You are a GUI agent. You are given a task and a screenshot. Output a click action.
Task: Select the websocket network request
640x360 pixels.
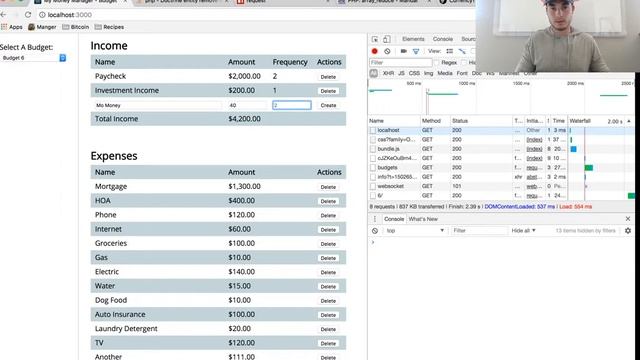click(391, 186)
